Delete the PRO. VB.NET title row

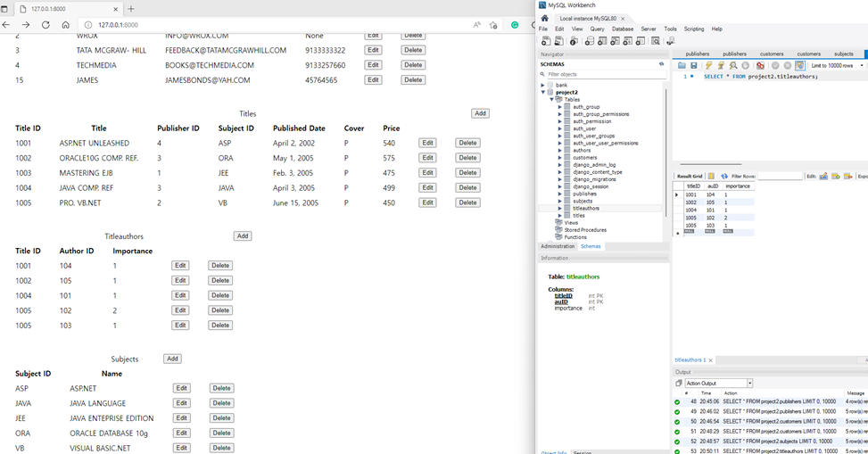(467, 202)
